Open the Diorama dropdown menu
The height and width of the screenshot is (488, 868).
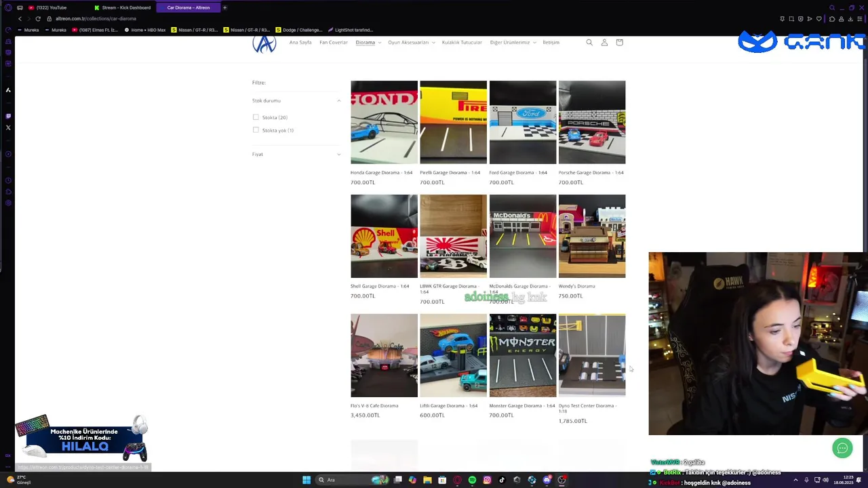click(368, 43)
